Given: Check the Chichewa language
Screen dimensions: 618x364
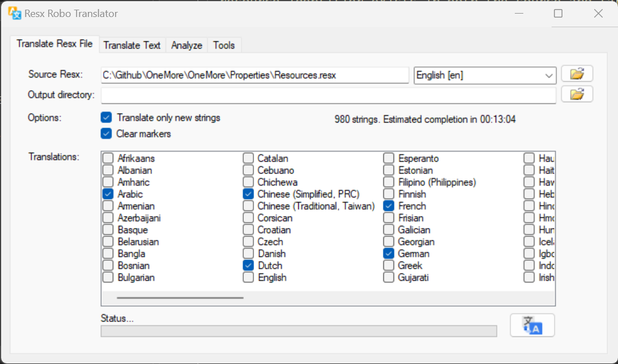Looking at the screenshot, I should coord(248,182).
